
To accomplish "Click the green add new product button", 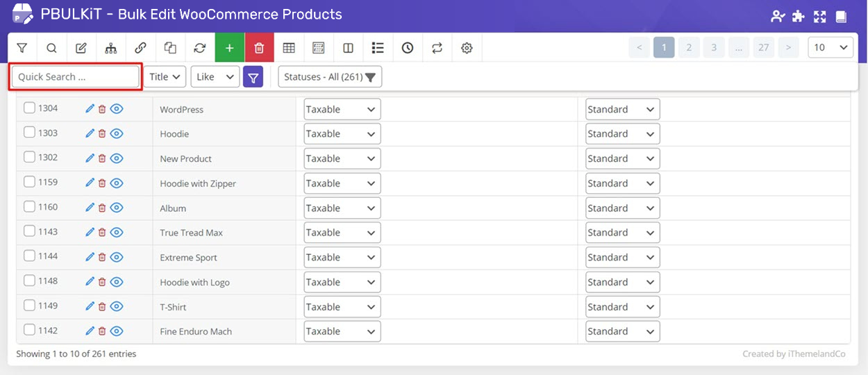I will [x=230, y=48].
